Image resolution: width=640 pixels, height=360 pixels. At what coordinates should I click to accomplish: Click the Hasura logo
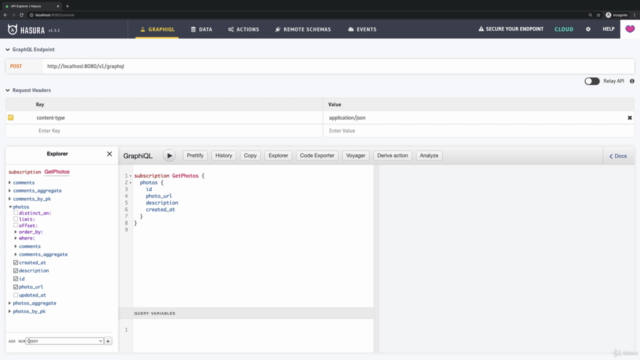27,29
